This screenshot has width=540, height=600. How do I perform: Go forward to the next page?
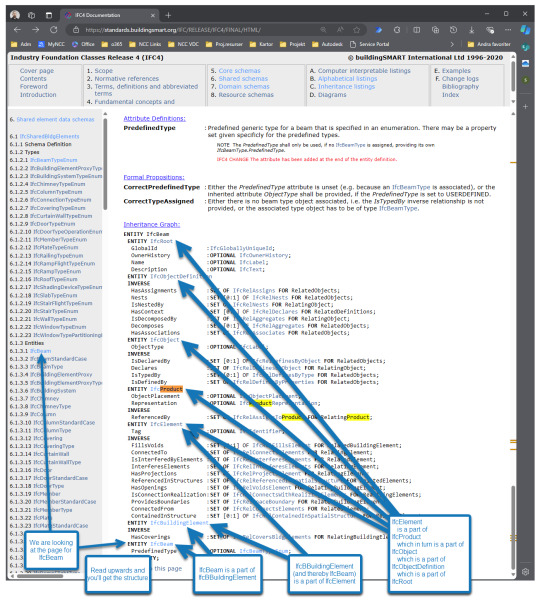coord(35,30)
